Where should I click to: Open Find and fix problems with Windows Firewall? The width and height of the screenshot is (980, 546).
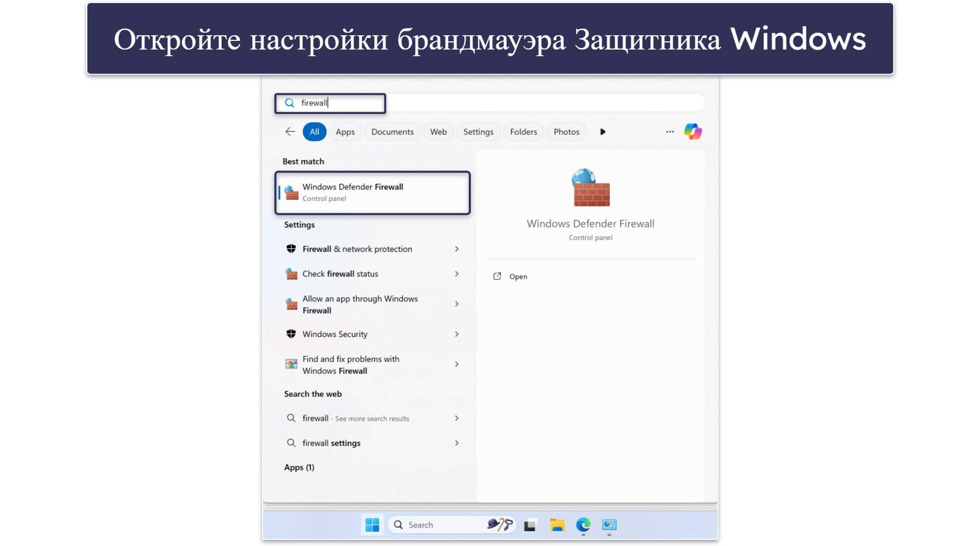(372, 365)
